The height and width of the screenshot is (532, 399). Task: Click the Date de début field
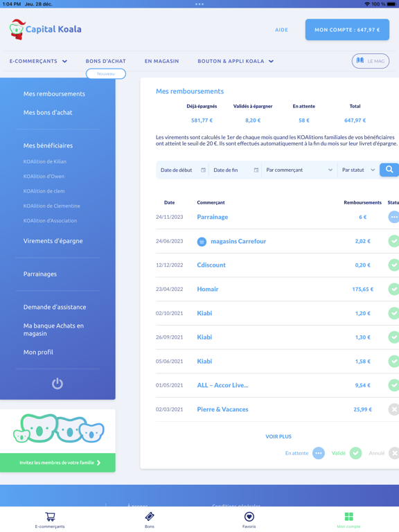click(x=183, y=170)
